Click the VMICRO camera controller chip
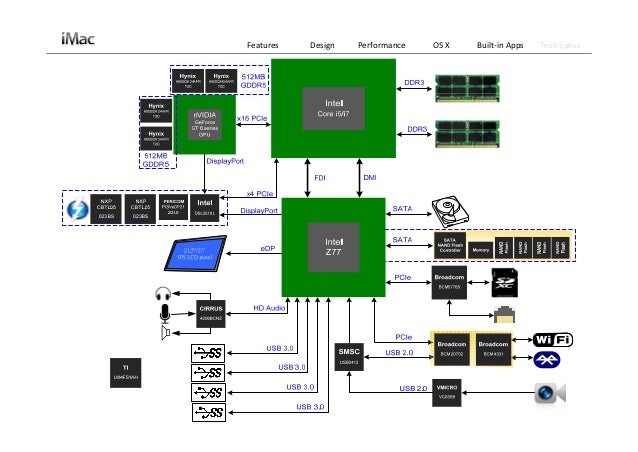The height and width of the screenshot is (452, 638). 447,393
